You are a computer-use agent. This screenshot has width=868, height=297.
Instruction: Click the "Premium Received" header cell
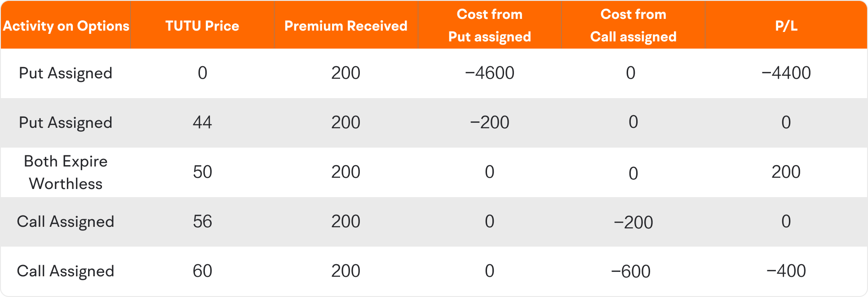(x=346, y=26)
